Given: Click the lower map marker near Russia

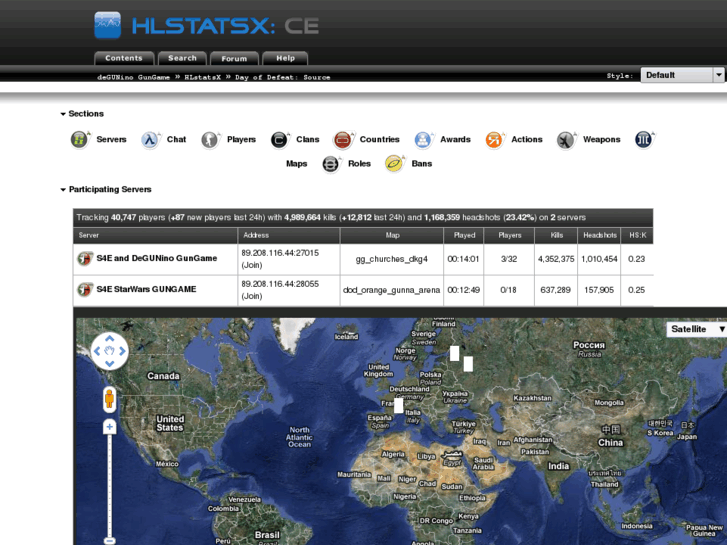Looking at the screenshot, I should coord(468,364).
